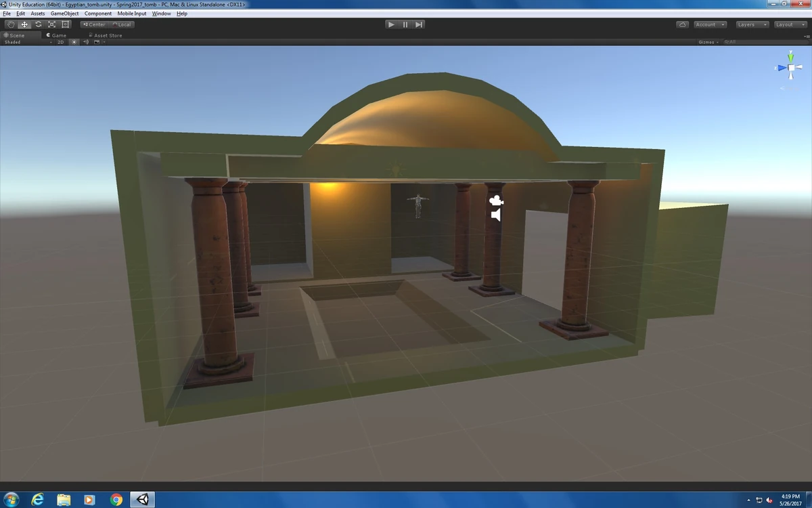Screen dimensions: 812x508
Task: Pause the game playback
Action: click(x=405, y=24)
